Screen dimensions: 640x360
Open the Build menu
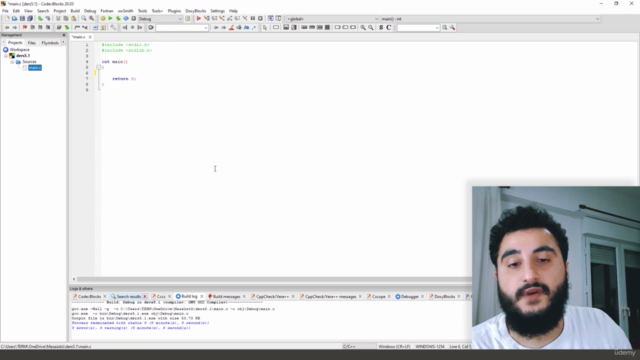(x=75, y=11)
